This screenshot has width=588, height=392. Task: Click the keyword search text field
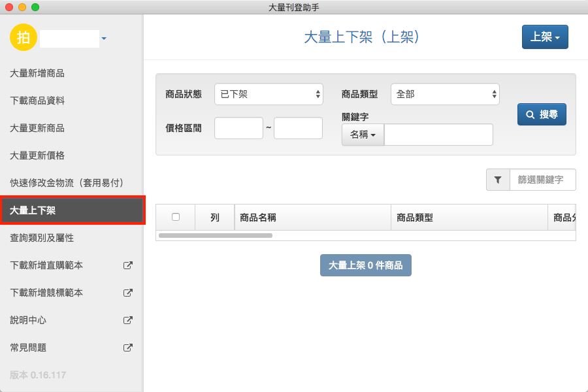point(438,135)
